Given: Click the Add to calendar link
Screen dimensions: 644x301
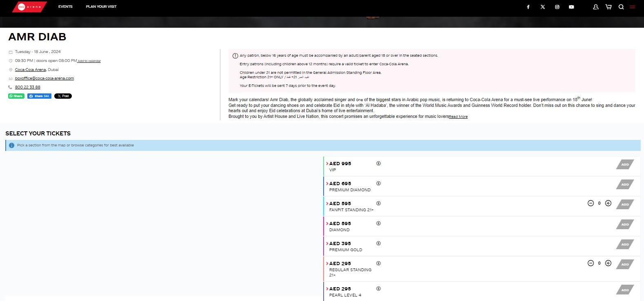Looking at the screenshot, I should point(89,61).
